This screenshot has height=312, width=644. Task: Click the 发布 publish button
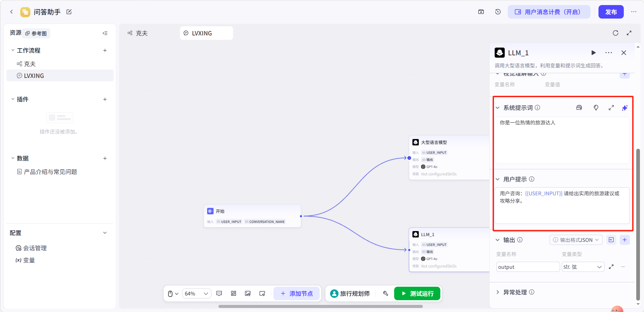pyautogui.click(x=611, y=12)
